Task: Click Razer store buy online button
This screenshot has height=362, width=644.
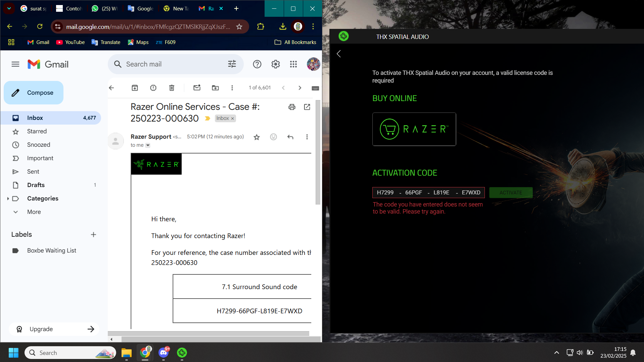Action: (x=414, y=129)
